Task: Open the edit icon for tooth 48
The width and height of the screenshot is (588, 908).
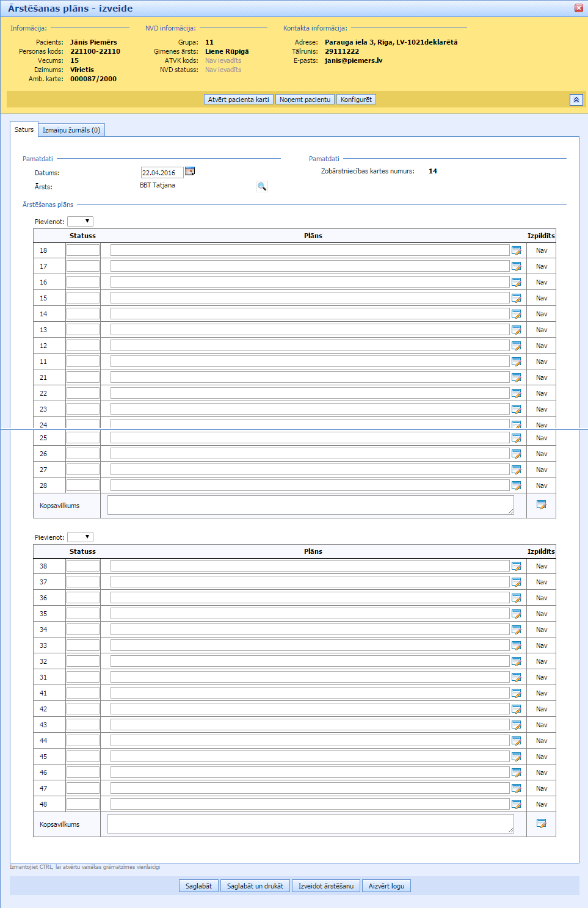Action: click(516, 804)
